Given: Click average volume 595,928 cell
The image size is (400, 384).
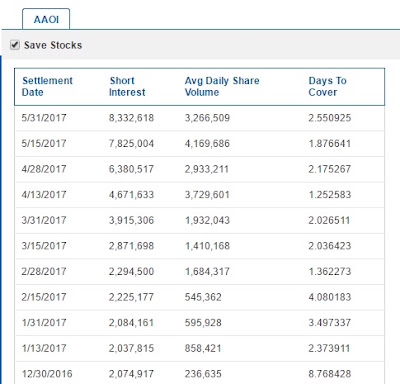Looking at the screenshot, I should (x=203, y=323).
